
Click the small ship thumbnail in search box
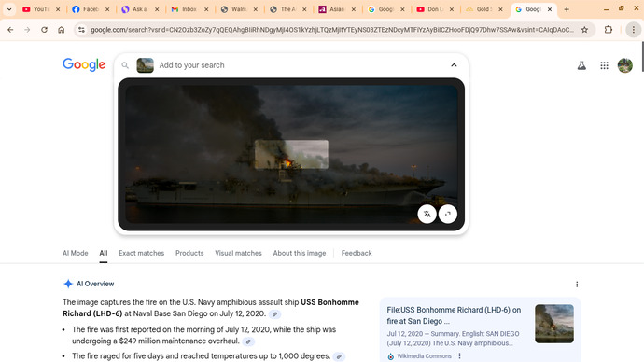tap(145, 65)
